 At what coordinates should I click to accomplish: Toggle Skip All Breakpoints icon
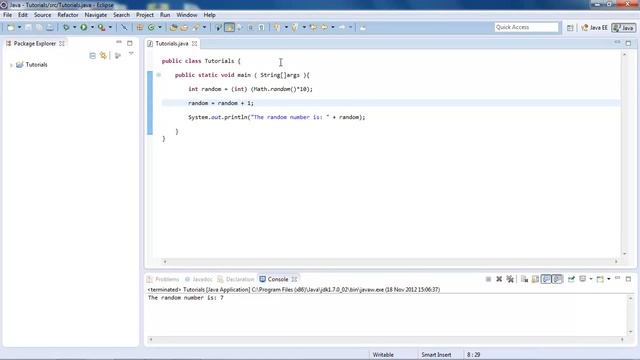pos(124,27)
